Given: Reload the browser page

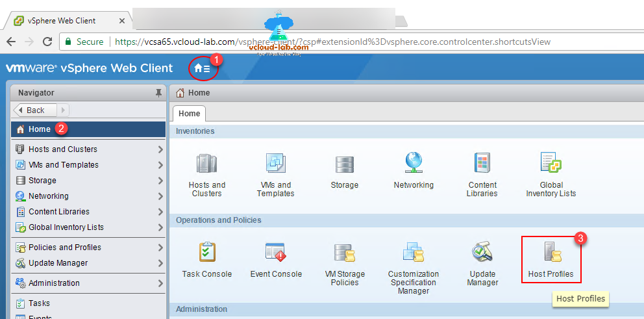Looking at the screenshot, I should pyautogui.click(x=47, y=42).
